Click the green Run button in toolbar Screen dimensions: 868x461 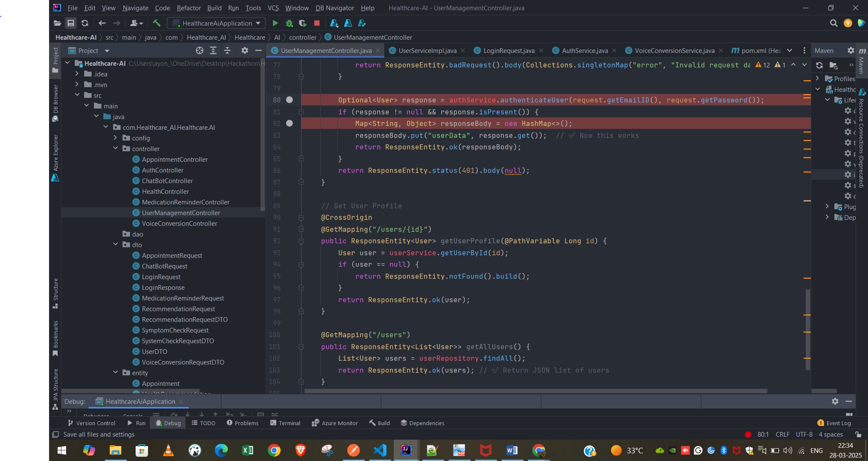click(275, 23)
